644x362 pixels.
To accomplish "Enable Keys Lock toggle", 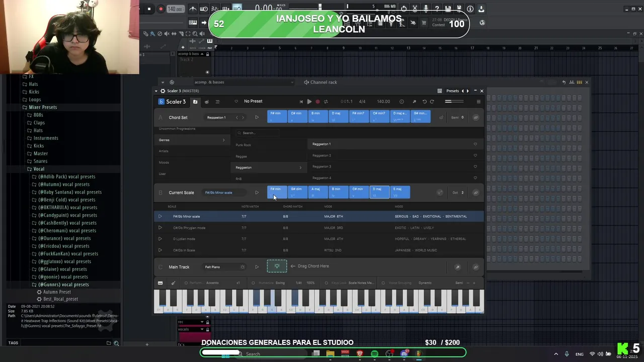I will [326, 283].
